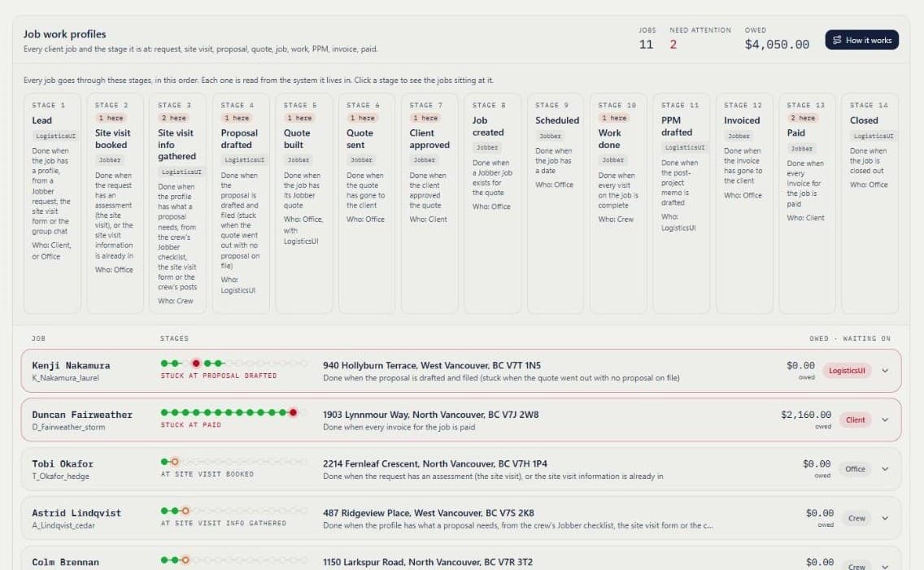
Task: Select the Stage 6 Quote sent card
Action: pyautogui.click(x=367, y=203)
